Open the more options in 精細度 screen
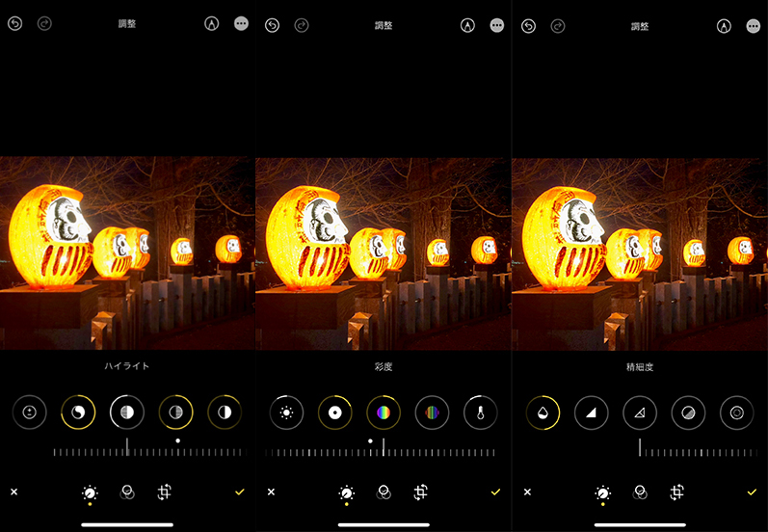The height and width of the screenshot is (532, 768). pyautogui.click(x=754, y=25)
